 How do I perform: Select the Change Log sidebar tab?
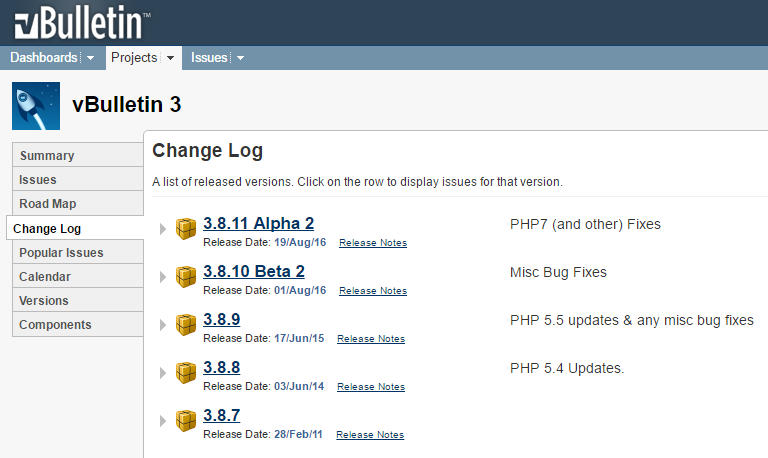point(75,228)
